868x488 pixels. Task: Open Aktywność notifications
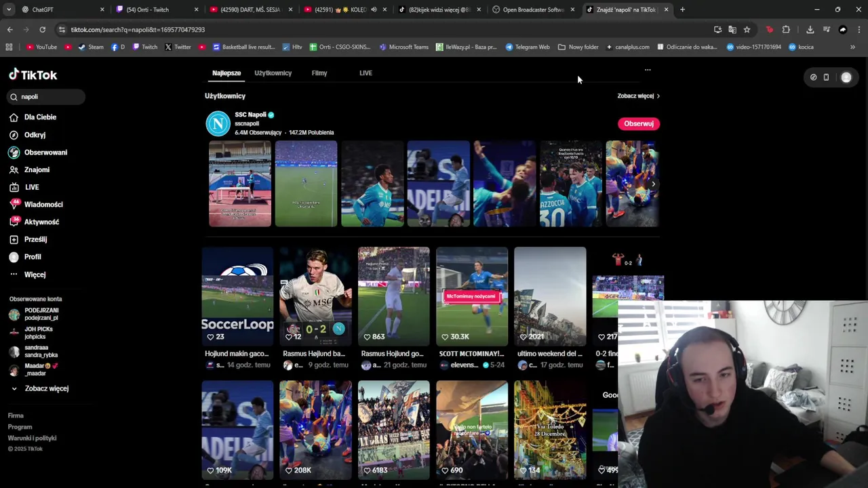34,222
